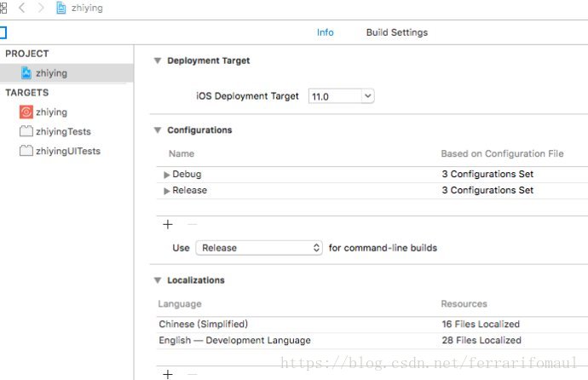The image size is (588, 380).
Task: Select zhiying target name under TARGETS
Action: pos(51,112)
